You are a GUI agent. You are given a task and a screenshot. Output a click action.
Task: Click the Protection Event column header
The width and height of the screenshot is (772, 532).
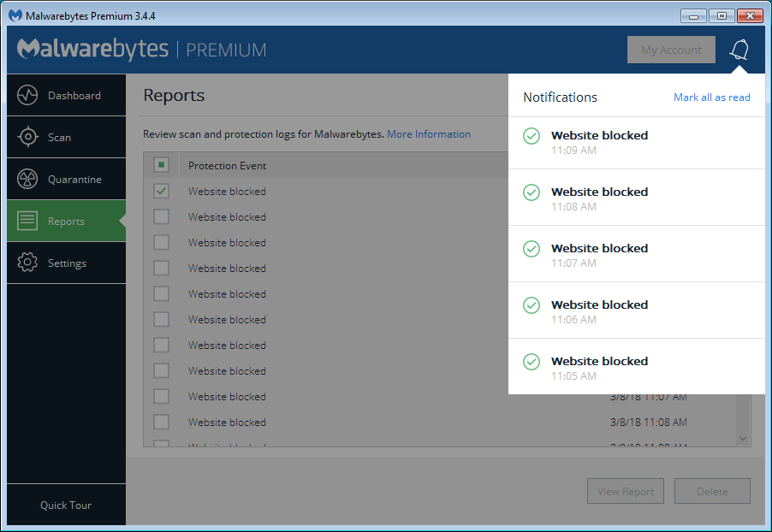(227, 166)
